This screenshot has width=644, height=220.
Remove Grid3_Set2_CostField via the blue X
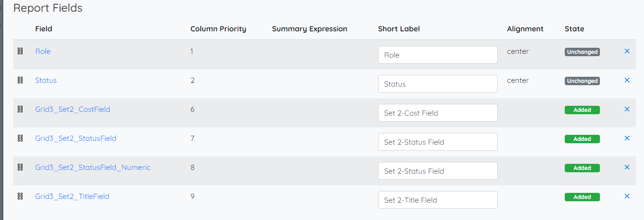pos(627,109)
